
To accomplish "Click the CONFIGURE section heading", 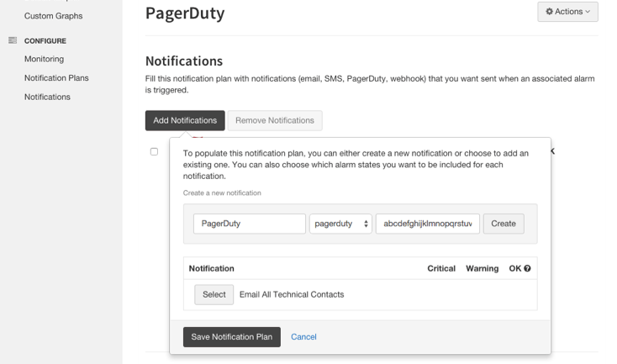I will (x=45, y=41).
